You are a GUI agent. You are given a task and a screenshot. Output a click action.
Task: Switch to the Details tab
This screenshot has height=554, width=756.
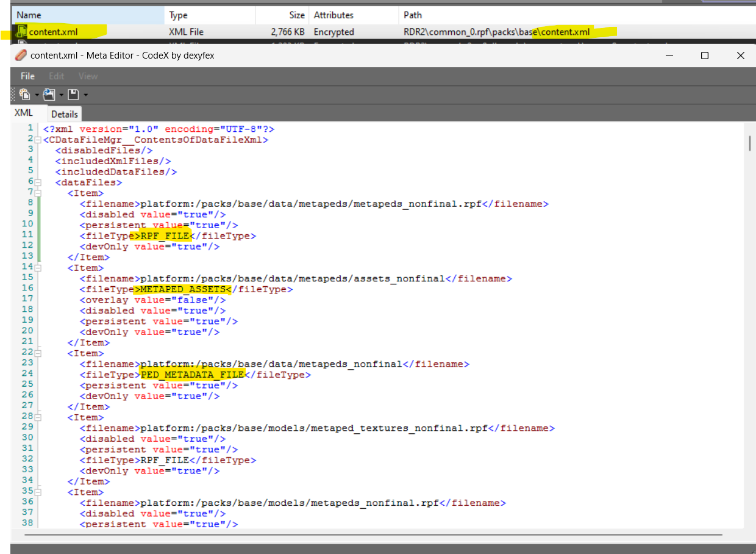tap(64, 114)
